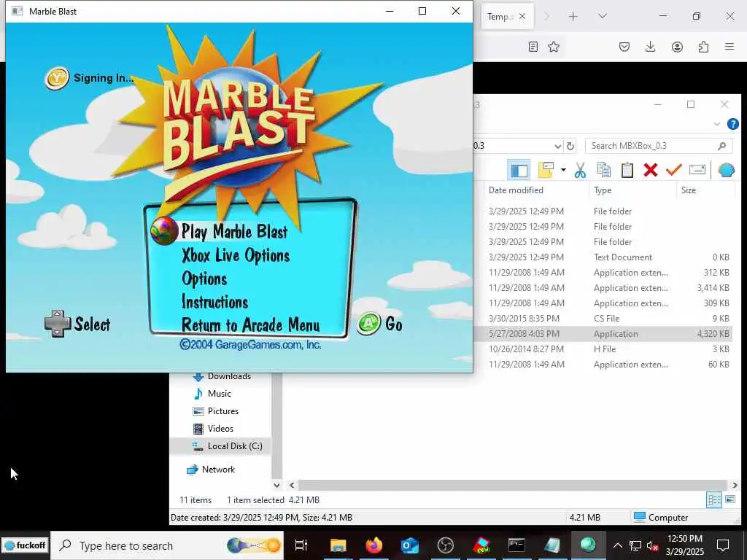Close the Temp tab in Firefox

point(522,16)
